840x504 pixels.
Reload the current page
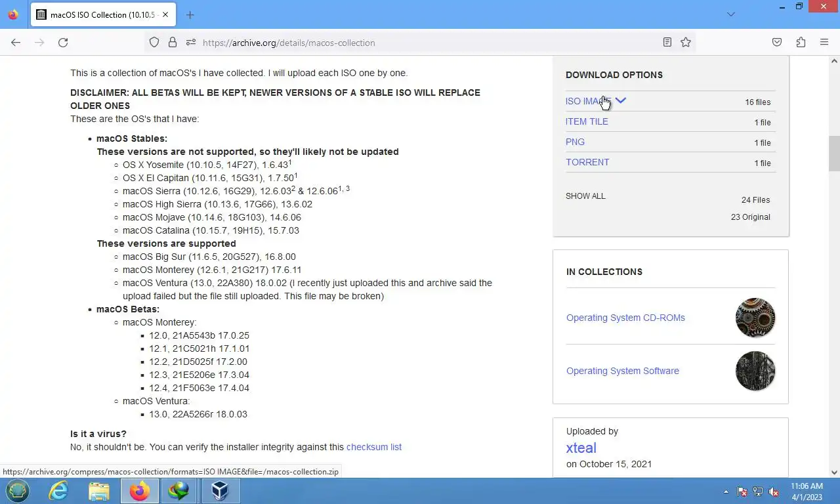pos(63,42)
